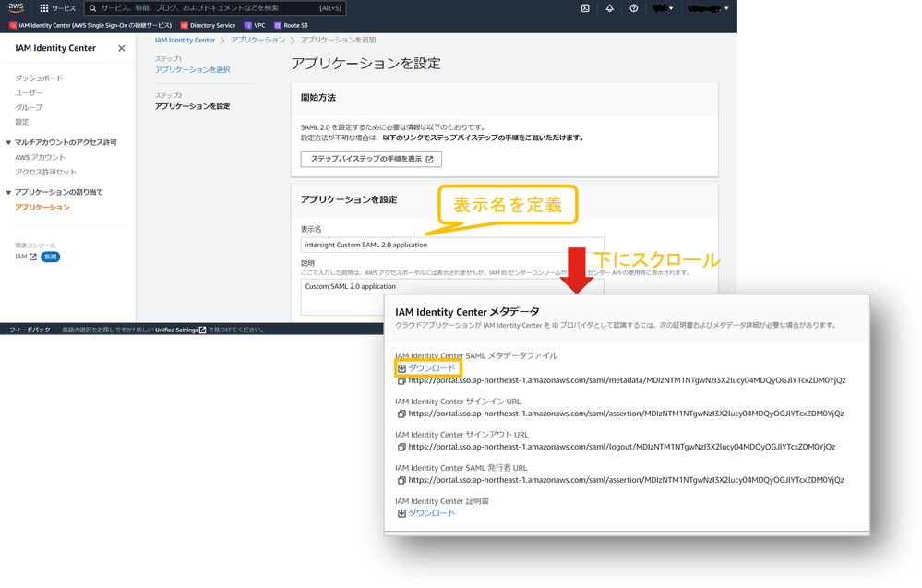This screenshot has height=588, width=922.
Task: Open Route 53 bookmark shortcut
Action: pyautogui.click(x=291, y=25)
